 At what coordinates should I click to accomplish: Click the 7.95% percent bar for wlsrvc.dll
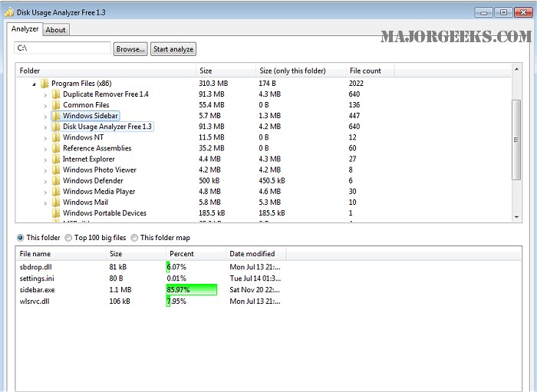[168, 301]
